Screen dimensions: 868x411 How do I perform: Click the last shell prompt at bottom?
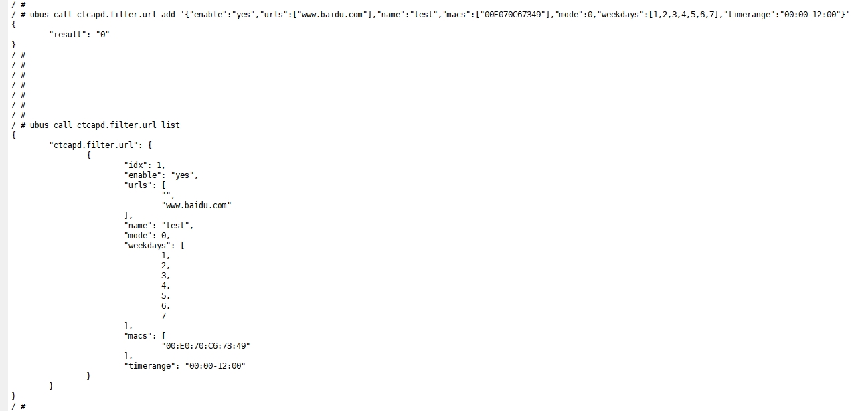pyautogui.click(x=19, y=406)
